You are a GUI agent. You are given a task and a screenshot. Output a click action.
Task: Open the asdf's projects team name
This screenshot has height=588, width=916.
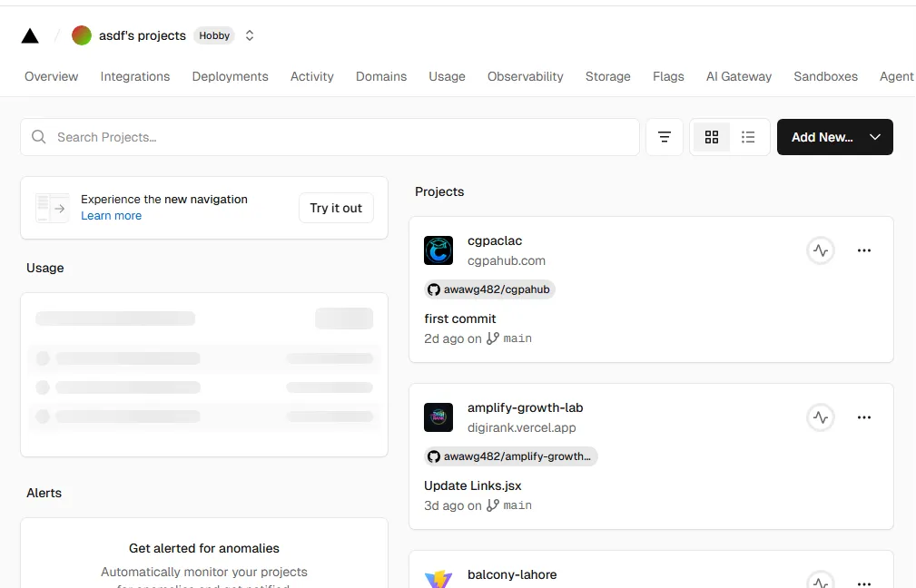(x=142, y=35)
